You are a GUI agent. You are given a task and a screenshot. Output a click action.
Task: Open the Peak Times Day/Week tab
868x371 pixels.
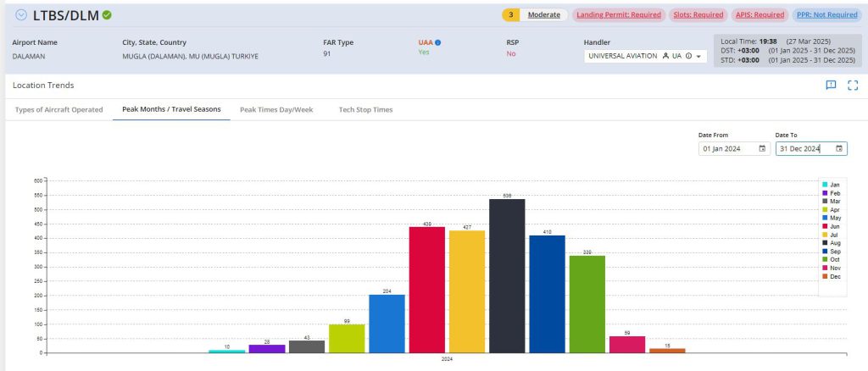tap(276, 110)
